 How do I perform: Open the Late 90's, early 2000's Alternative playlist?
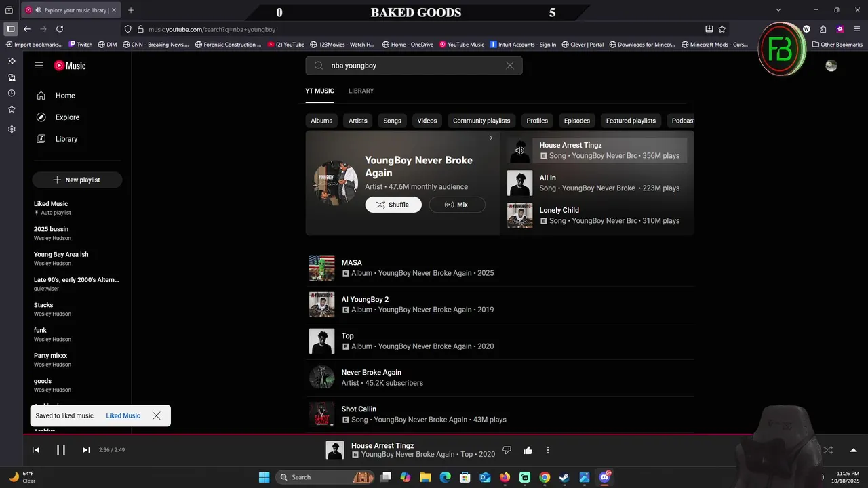(76, 284)
